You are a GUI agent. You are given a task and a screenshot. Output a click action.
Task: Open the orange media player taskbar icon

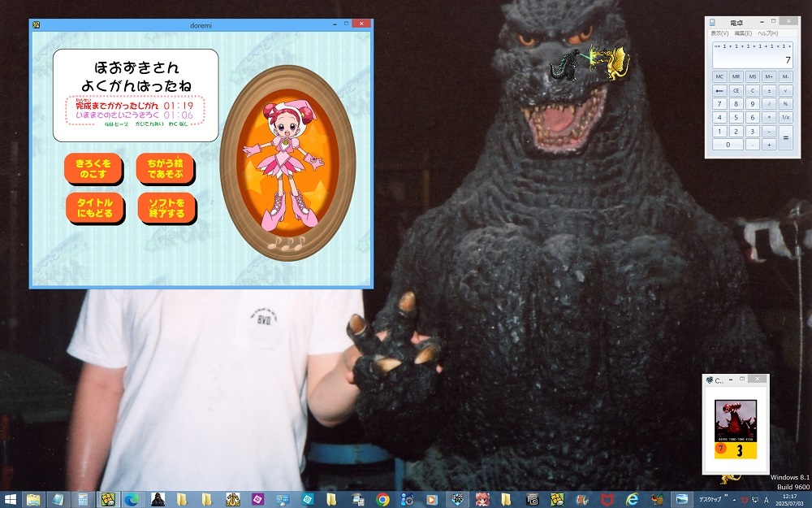pos(431,500)
